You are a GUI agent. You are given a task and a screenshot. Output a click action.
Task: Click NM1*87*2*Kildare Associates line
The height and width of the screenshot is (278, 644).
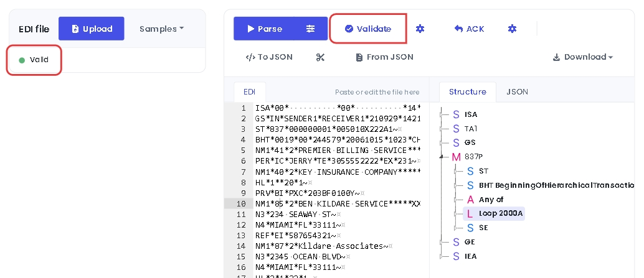click(324, 246)
